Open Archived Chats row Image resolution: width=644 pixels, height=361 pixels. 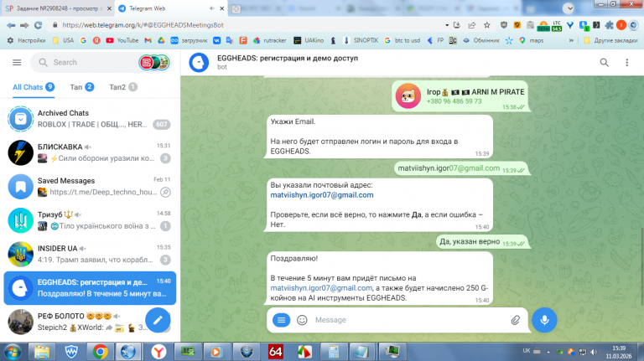[x=90, y=119]
